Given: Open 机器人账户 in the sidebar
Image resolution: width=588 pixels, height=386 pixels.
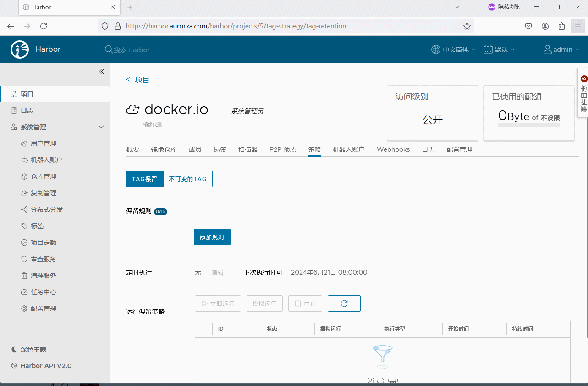Looking at the screenshot, I should point(46,160).
